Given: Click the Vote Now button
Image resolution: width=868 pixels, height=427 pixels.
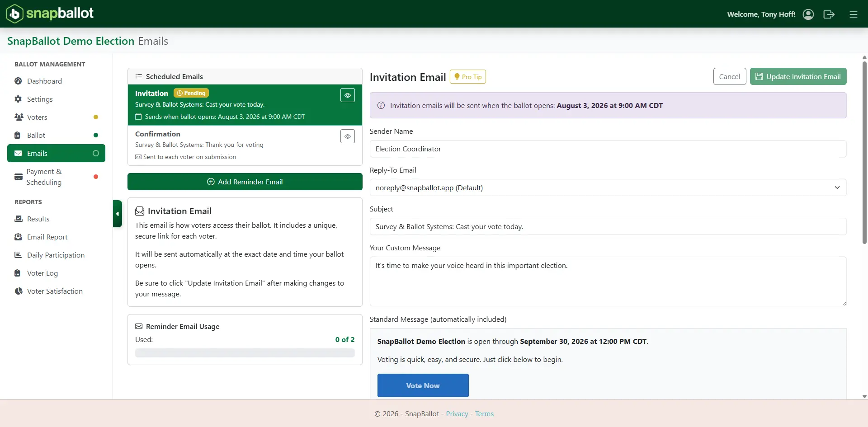Looking at the screenshot, I should [423, 385].
